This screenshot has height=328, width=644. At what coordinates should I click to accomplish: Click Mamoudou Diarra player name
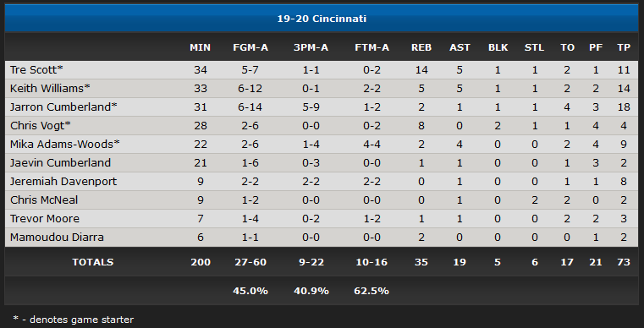[57, 238]
